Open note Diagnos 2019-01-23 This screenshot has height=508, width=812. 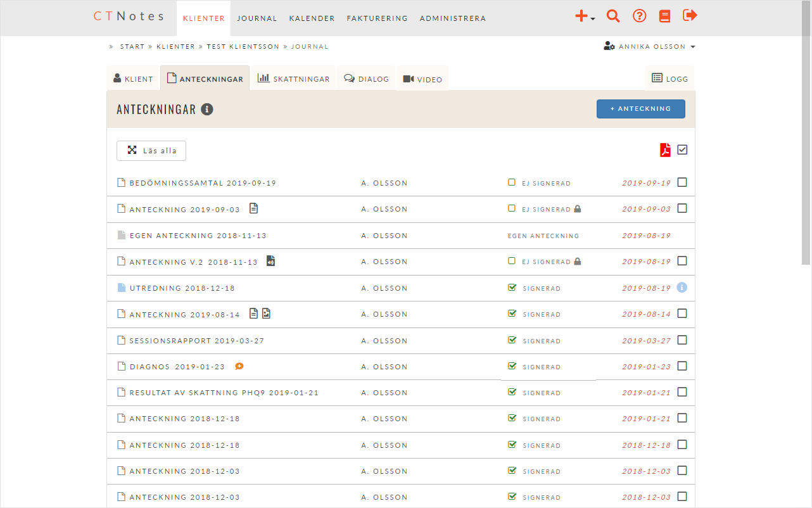177,367
